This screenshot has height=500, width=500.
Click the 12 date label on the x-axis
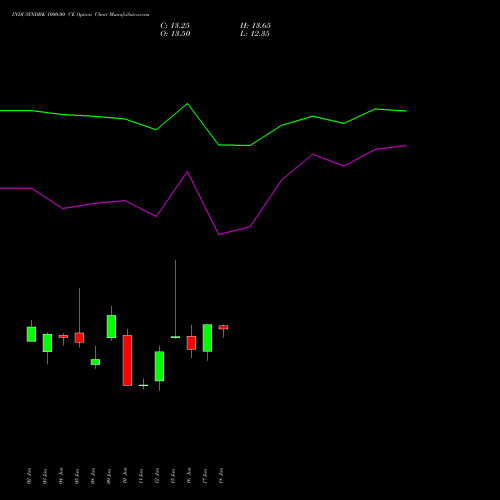(157, 476)
